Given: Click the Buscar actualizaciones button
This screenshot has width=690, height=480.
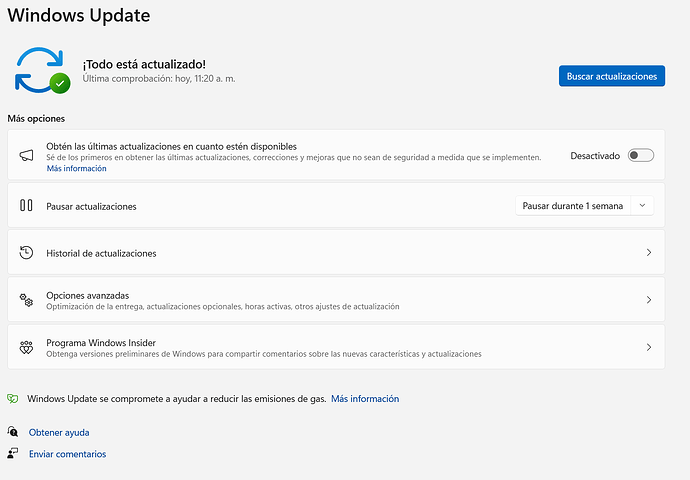Looking at the screenshot, I should [x=612, y=76].
